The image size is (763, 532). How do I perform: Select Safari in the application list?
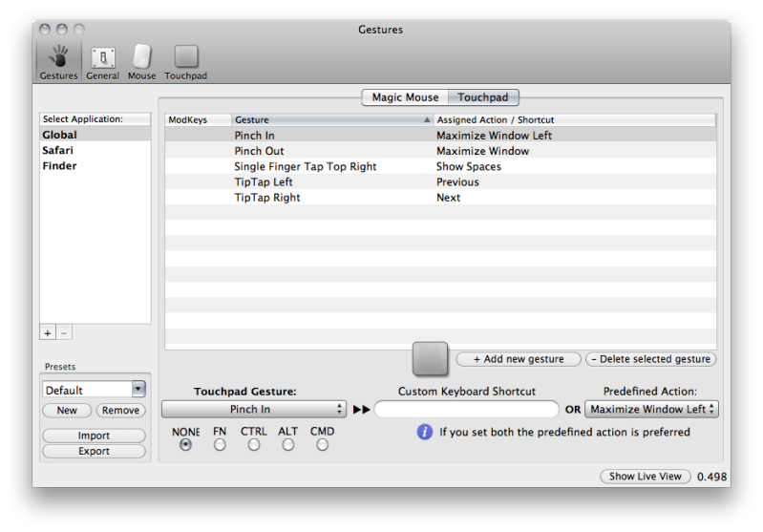tap(95, 150)
